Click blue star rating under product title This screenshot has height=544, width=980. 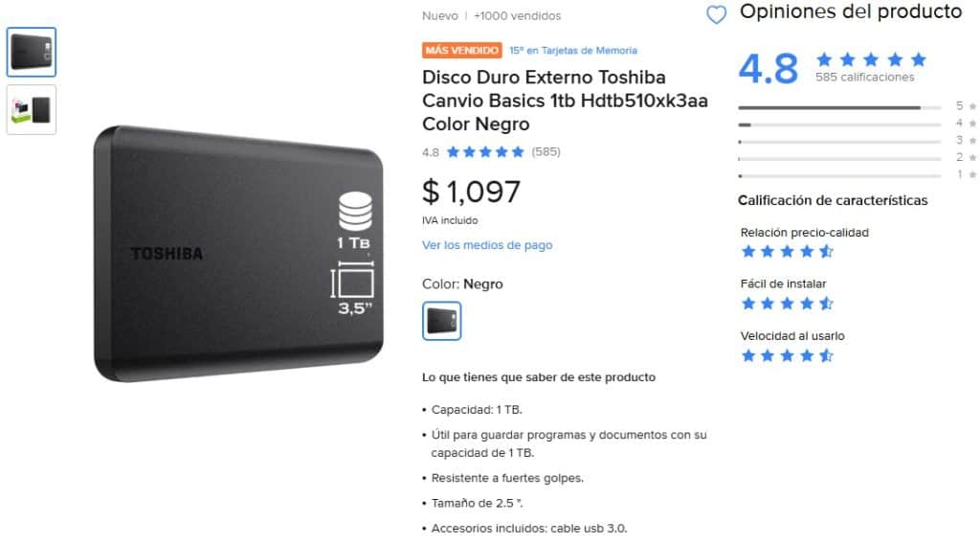(485, 152)
